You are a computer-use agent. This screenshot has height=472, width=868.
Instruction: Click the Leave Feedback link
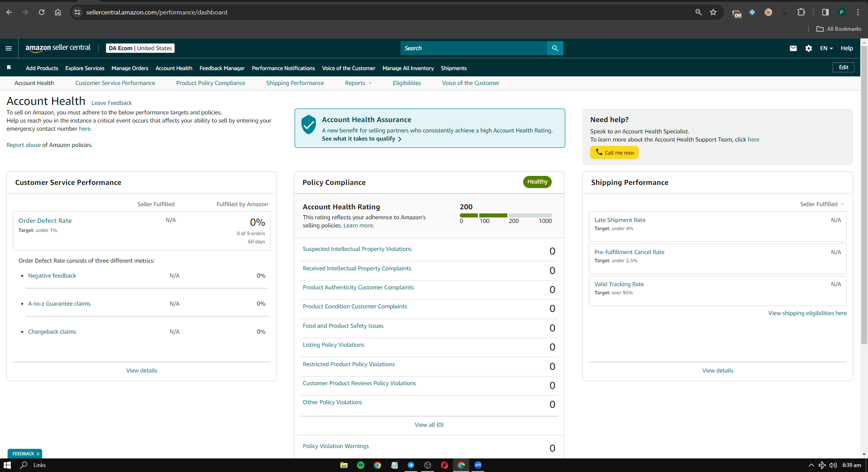click(112, 103)
